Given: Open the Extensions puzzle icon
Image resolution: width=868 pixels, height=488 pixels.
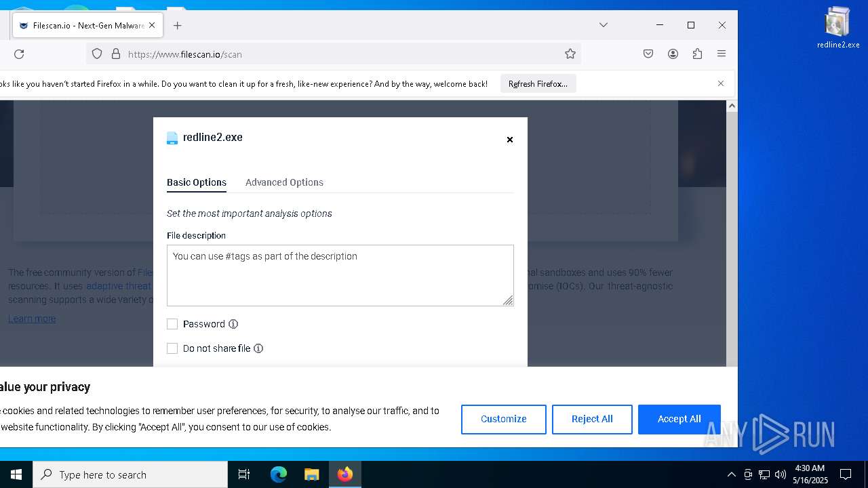Looking at the screenshot, I should click(697, 54).
